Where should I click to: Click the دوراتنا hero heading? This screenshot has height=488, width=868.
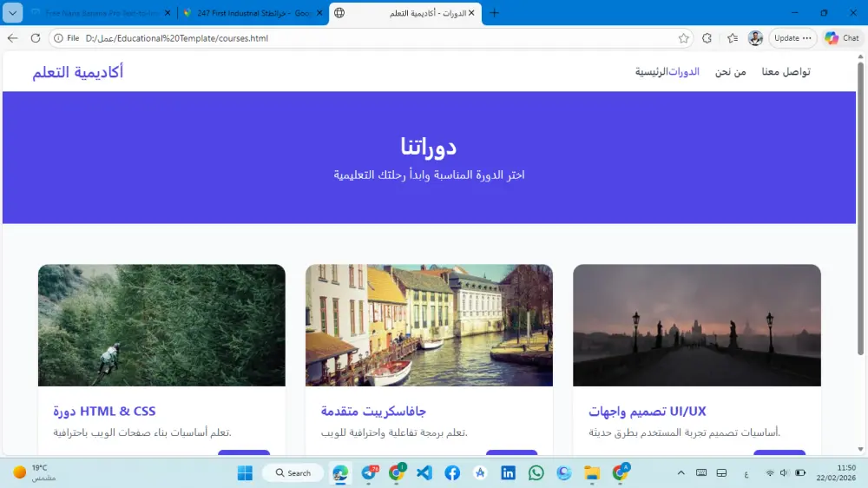pyautogui.click(x=429, y=147)
